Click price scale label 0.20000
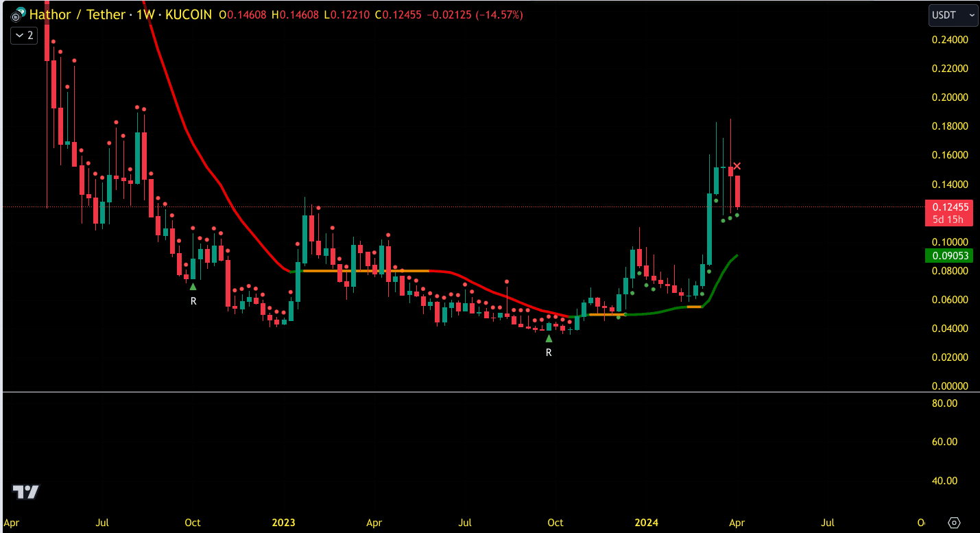 (x=950, y=97)
